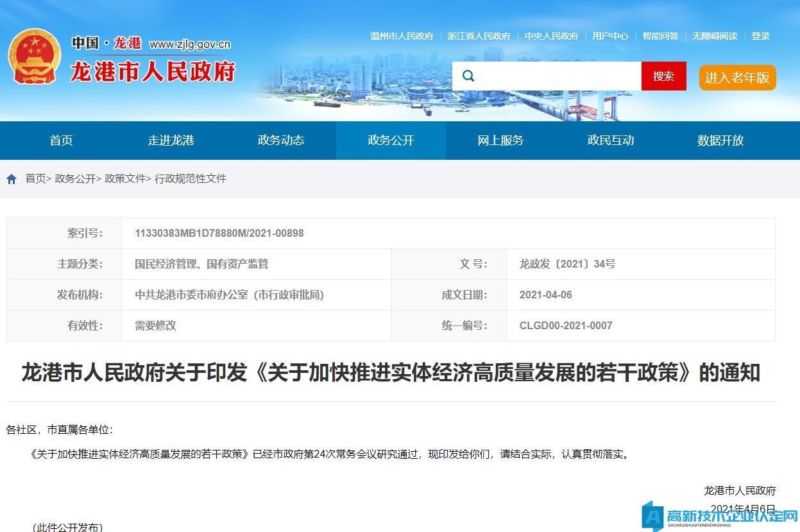Screen dimensions: 800x532
Task: Click breadcrumb 政务公开 link
Action: (75, 179)
